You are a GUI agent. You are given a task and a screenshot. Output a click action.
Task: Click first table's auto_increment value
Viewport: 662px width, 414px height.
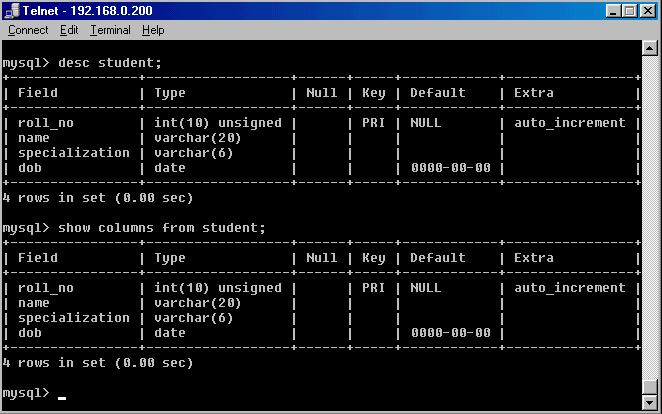[x=570, y=123]
